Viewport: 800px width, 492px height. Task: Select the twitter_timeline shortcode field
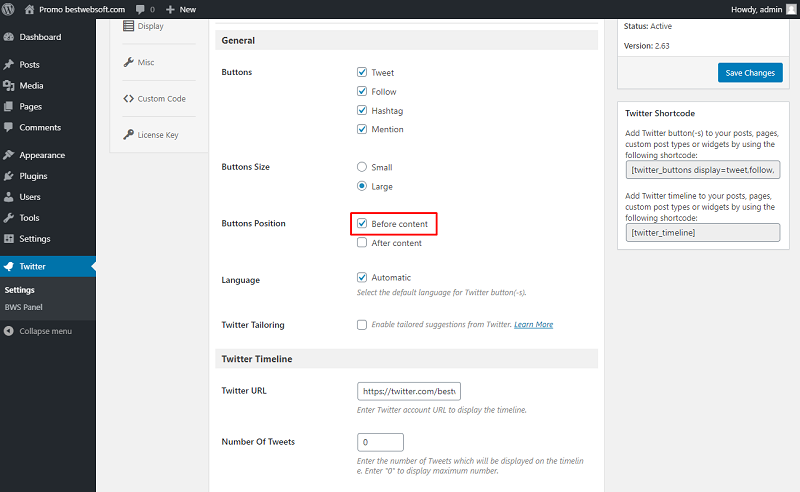pos(703,233)
